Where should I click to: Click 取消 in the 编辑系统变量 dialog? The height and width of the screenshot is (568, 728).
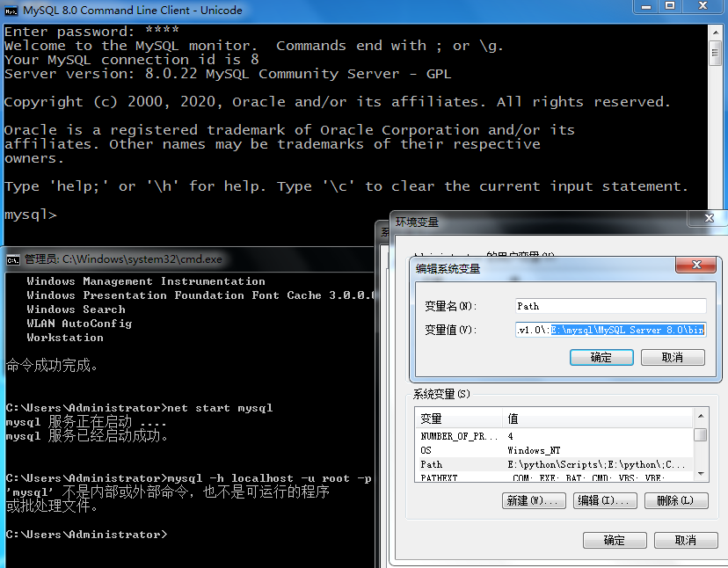673,358
